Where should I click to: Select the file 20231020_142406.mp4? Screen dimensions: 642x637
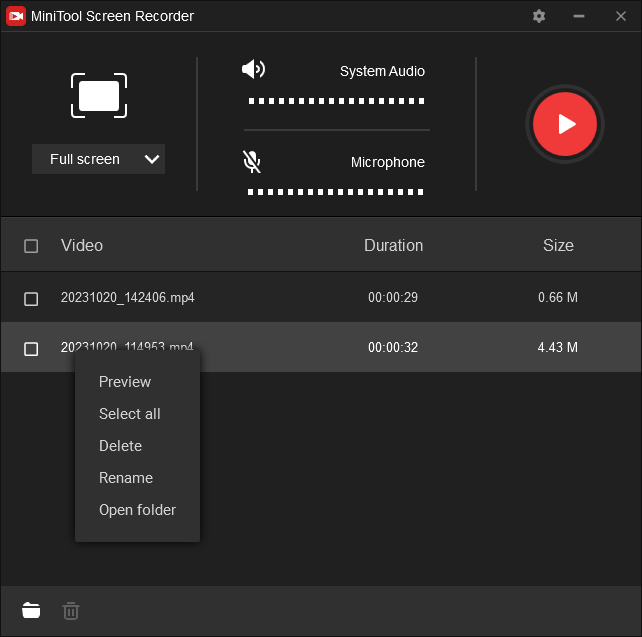click(x=127, y=297)
